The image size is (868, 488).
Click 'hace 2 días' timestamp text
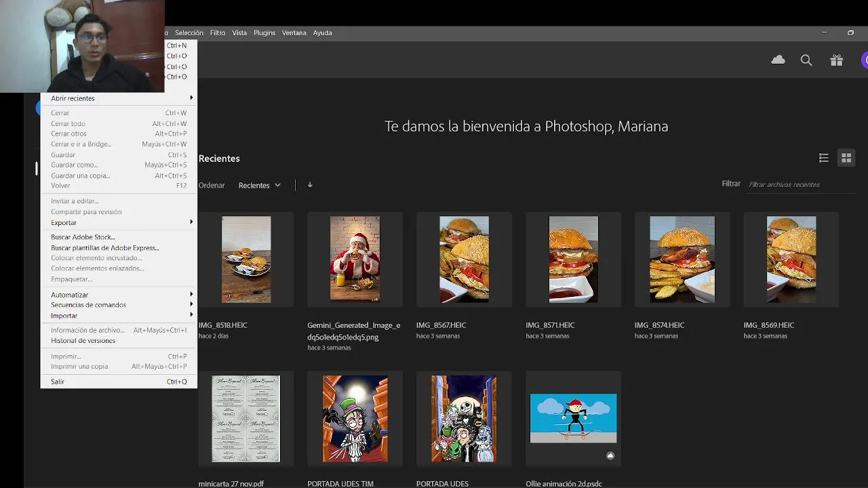[x=213, y=336]
